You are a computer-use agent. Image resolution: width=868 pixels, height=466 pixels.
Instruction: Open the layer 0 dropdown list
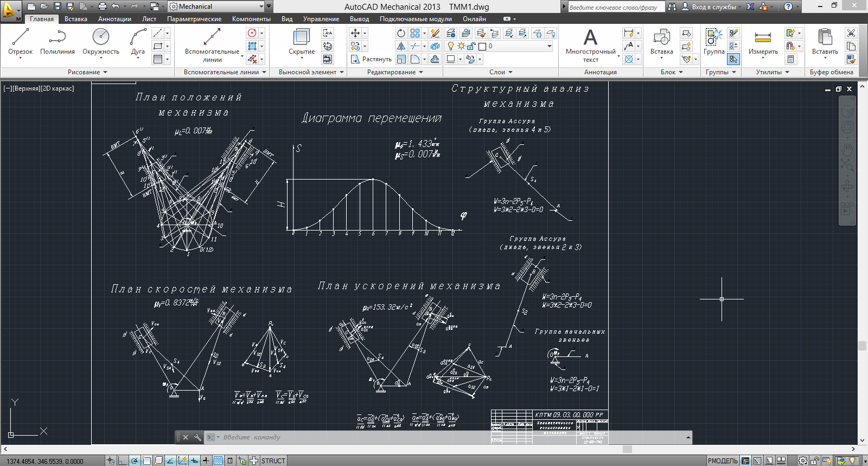[550, 46]
